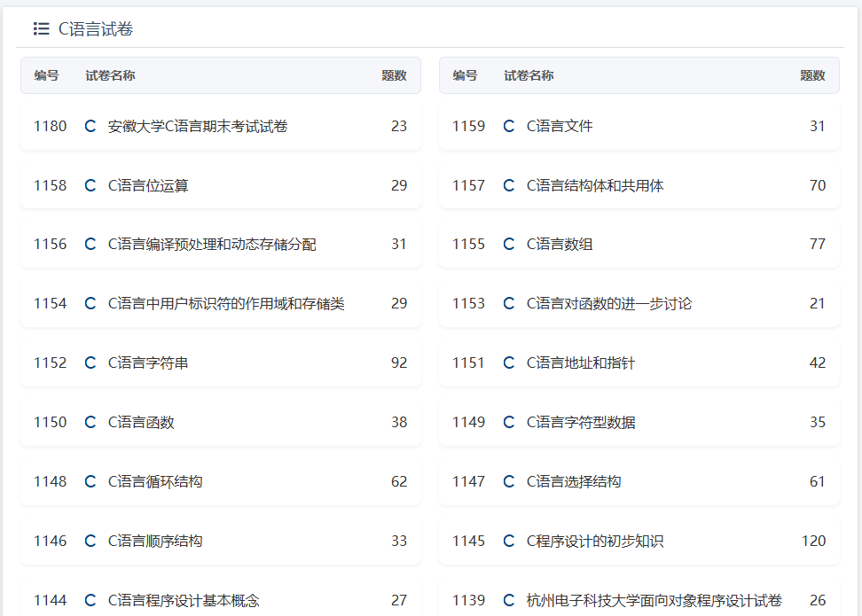Click the C icon in row 1158
Viewport: 862px width, 616px height.
90,186
